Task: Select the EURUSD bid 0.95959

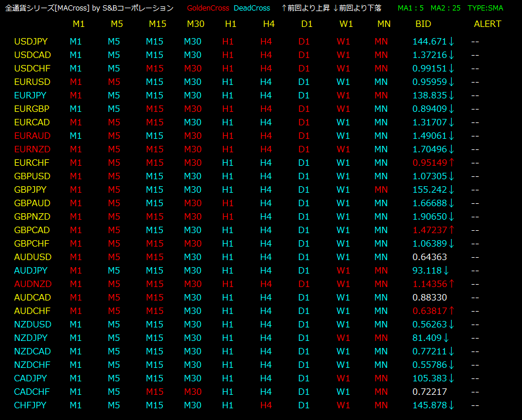Action: coord(429,82)
